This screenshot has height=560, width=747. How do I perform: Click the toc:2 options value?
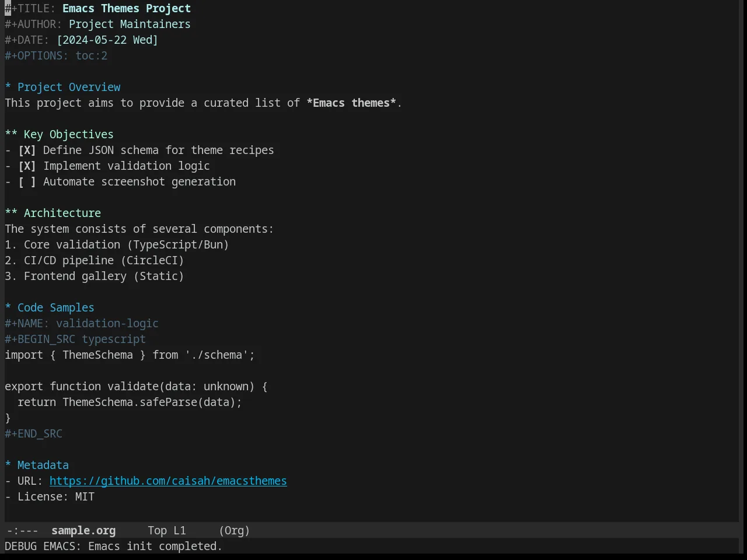(92, 55)
